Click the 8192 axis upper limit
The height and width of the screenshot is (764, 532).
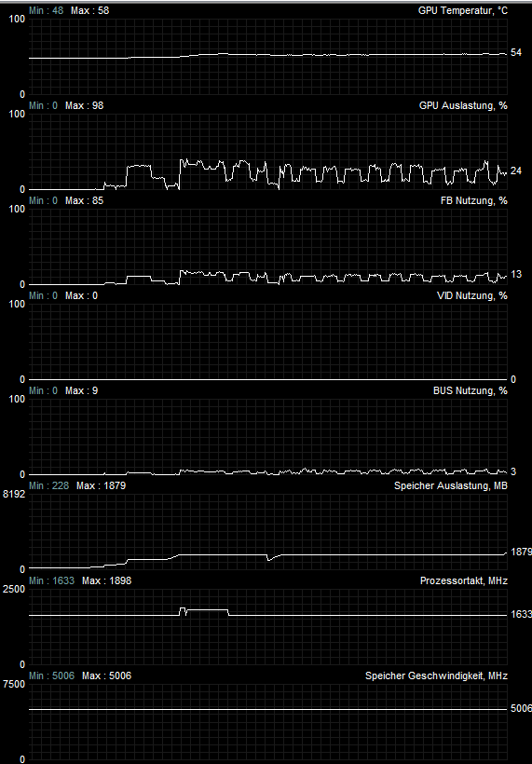pyautogui.click(x=14, y=494)
